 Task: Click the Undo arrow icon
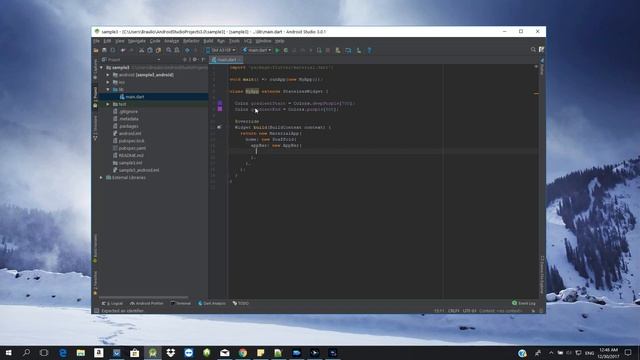coord(123,50)
